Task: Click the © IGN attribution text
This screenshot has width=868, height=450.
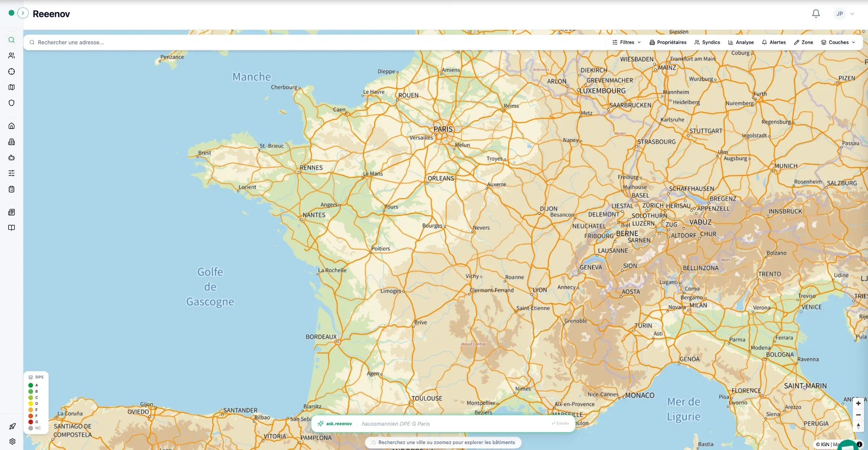Action: click(x=822, y=444)
